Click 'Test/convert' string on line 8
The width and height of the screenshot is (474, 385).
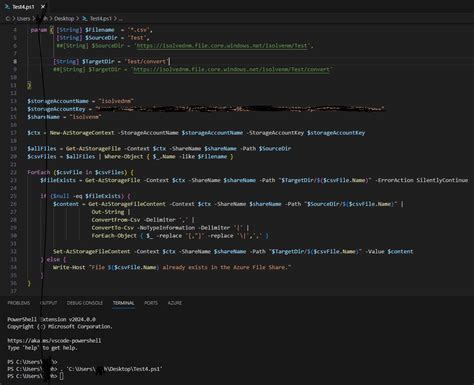[x=146, y=61]
